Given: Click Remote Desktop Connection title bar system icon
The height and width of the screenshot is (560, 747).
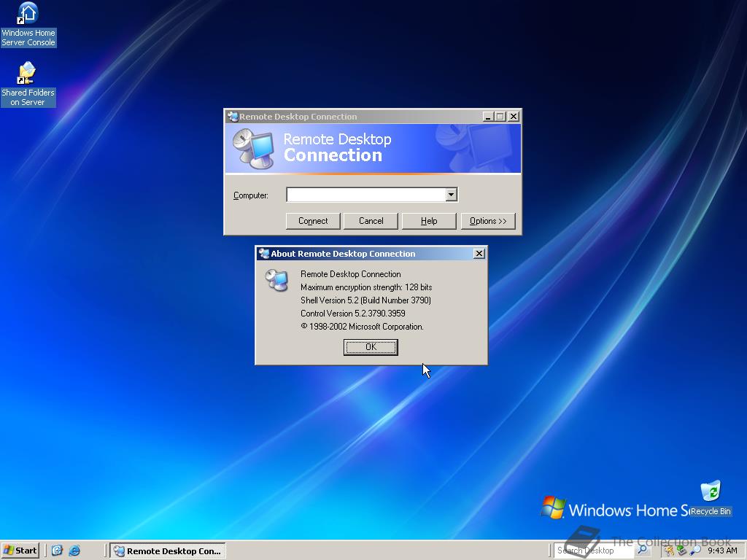Looking at the screenshot, I should 233,117.
